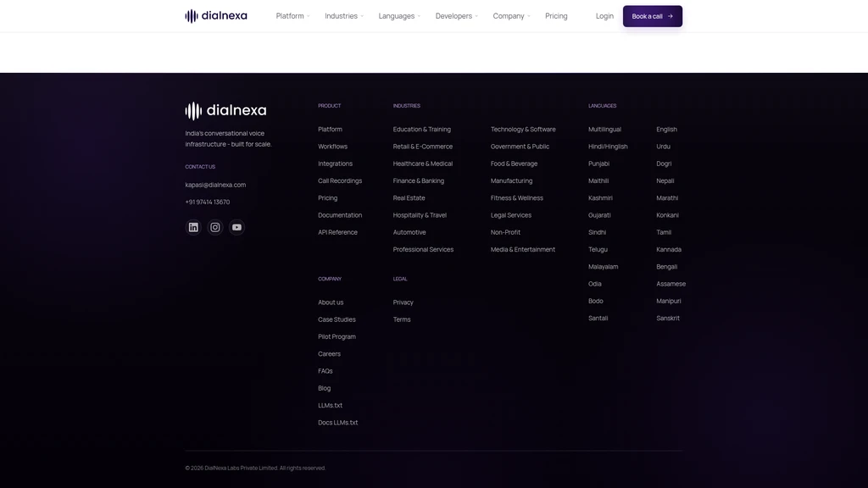Viewport: 868px width, 488px height.
Task: Open the Malayalam language link
Action: (603, 267)
